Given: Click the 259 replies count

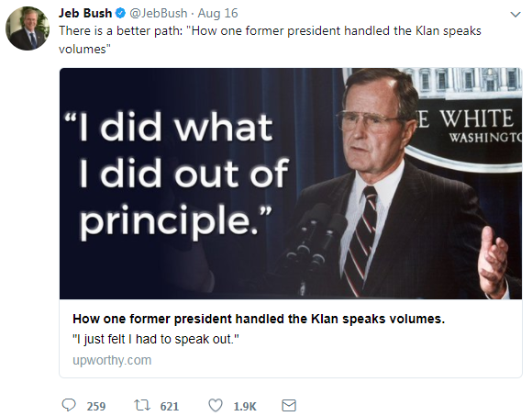Looking at the screenshot, I should (x=96, y=406).
